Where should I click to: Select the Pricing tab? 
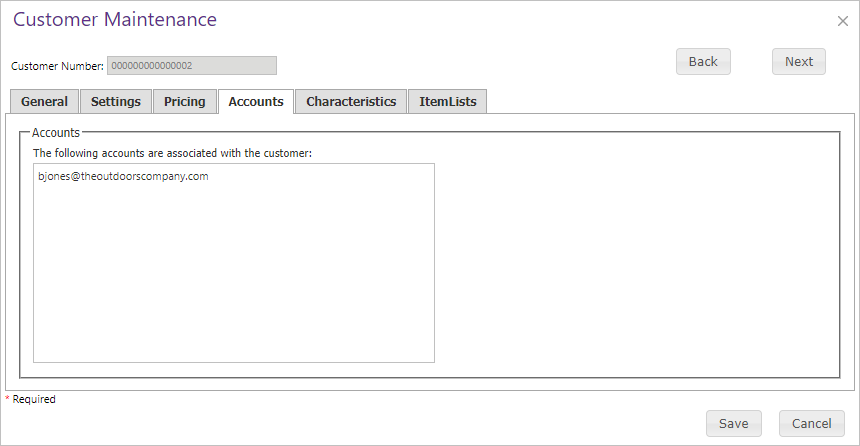click(x=184, y=101)
